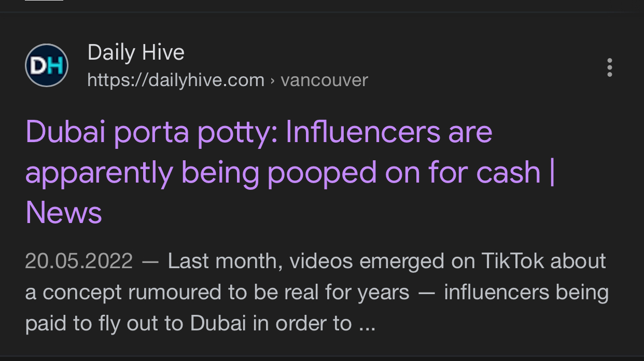644x361 pixels.
Task: Click the phrase "influencers being" in snippet
Action: [526, 292]
